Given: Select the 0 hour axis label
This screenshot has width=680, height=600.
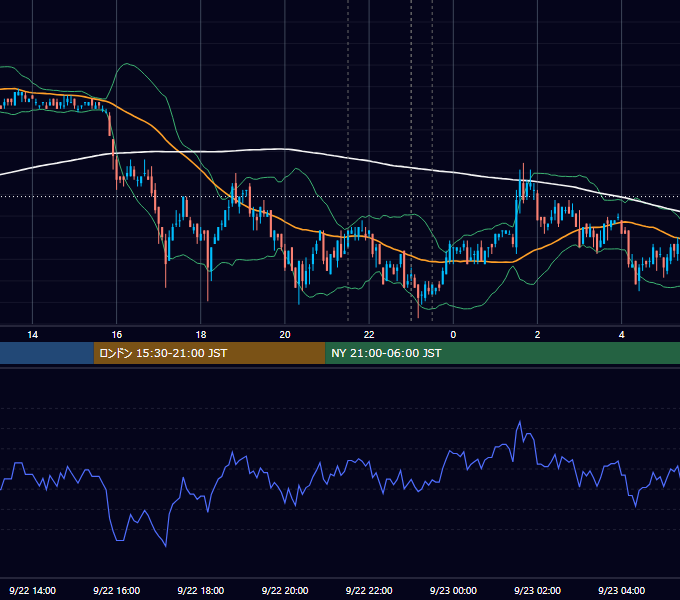Looking at the screenshot, I should pos(453,335).
